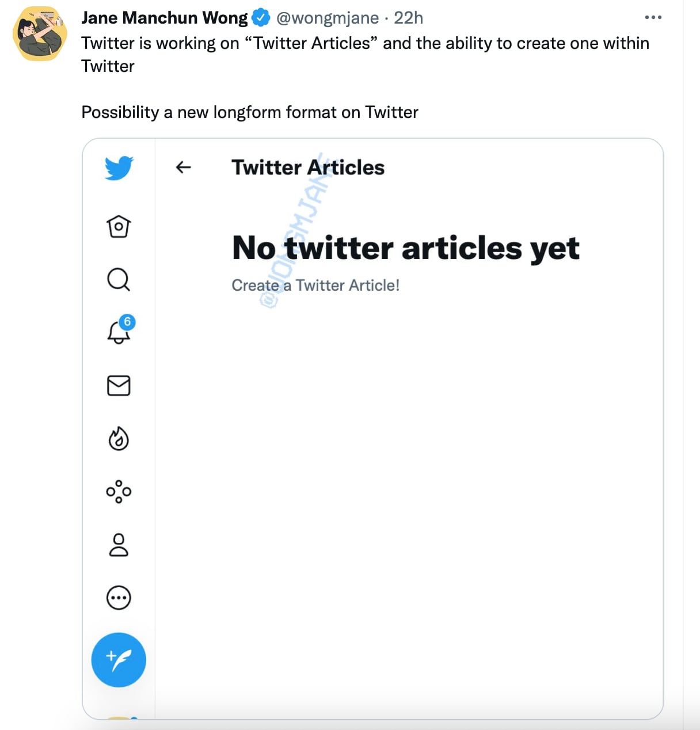Open the Home feed icon
The image size is (700, 730).
coord(119,227)
